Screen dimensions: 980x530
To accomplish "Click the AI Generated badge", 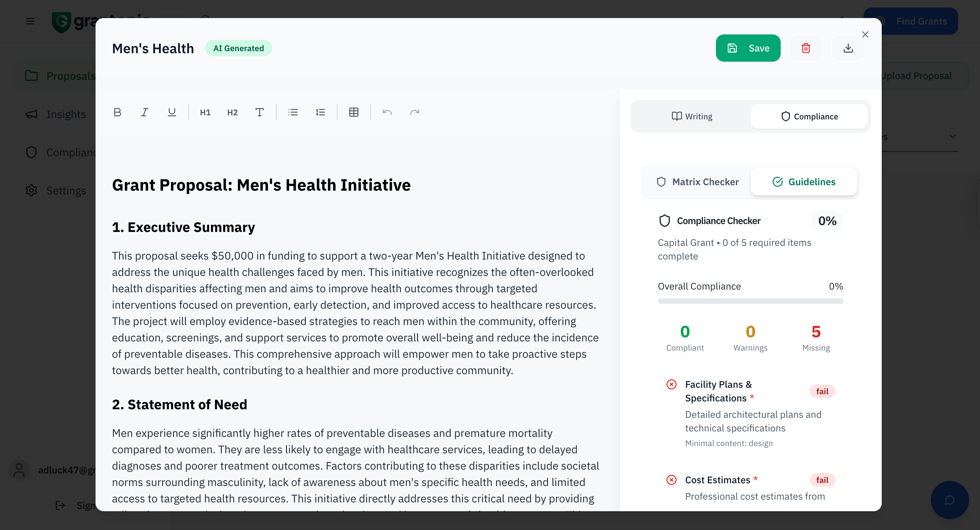I will click(239, 48).
